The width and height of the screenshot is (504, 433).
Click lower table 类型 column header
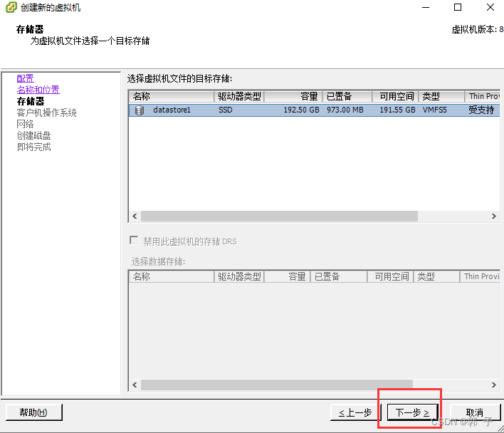click(436, 276)
